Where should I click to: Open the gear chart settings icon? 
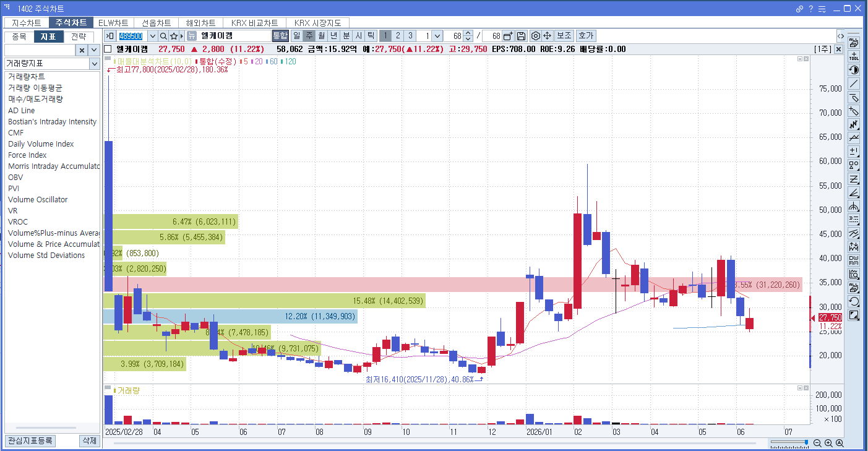536,36
